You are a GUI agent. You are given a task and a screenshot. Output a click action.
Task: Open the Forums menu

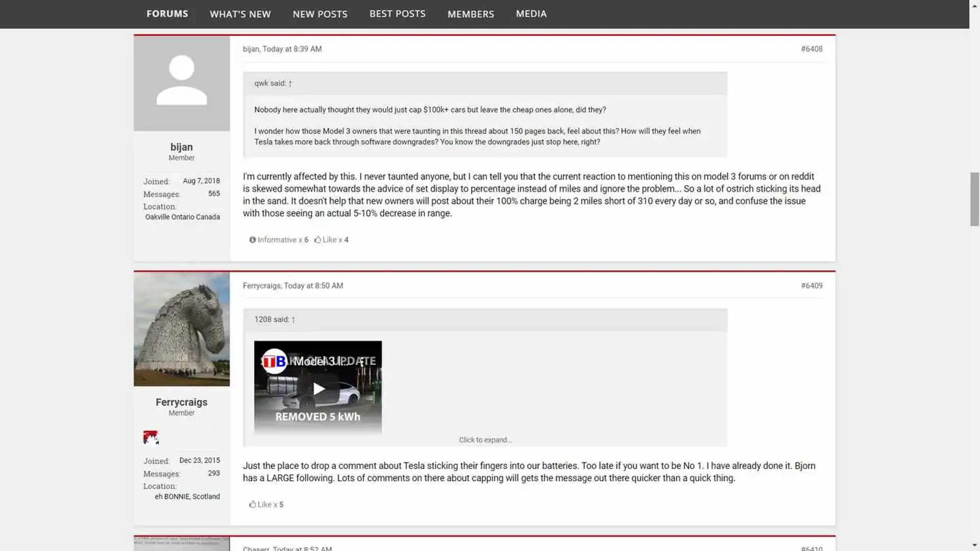(x=167, y=14)
